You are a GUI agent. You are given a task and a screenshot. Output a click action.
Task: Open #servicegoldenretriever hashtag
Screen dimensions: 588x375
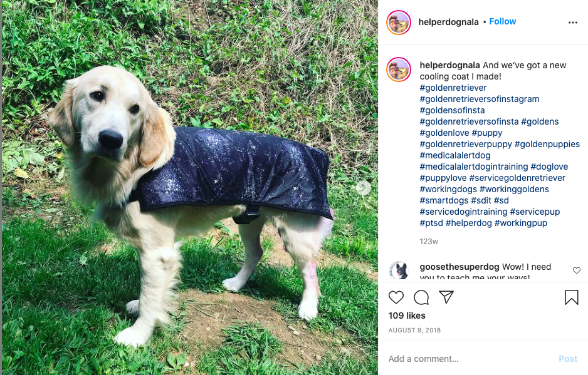[x=517, y=178]
